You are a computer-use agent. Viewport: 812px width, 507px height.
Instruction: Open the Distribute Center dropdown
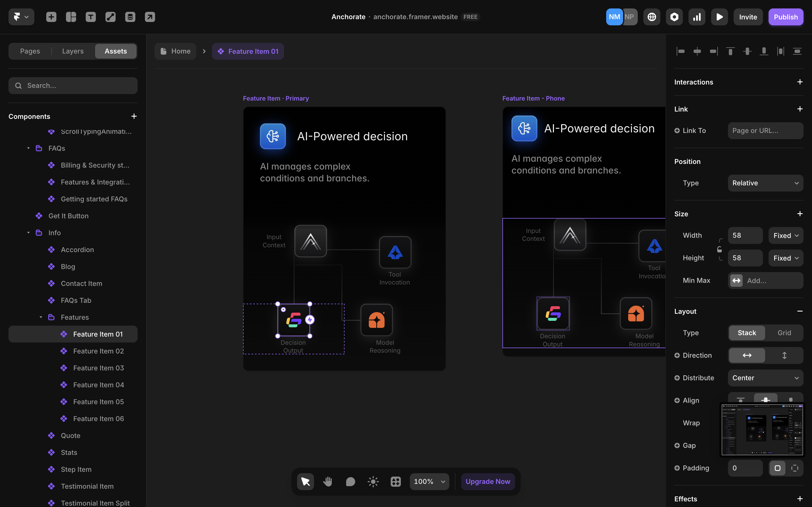pos(765,378)
